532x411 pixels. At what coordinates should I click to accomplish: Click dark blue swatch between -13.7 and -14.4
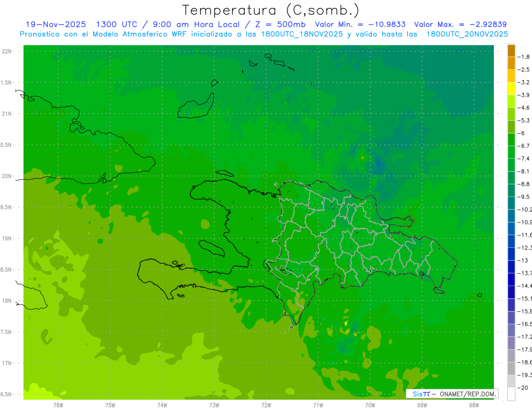pos(511,279)
